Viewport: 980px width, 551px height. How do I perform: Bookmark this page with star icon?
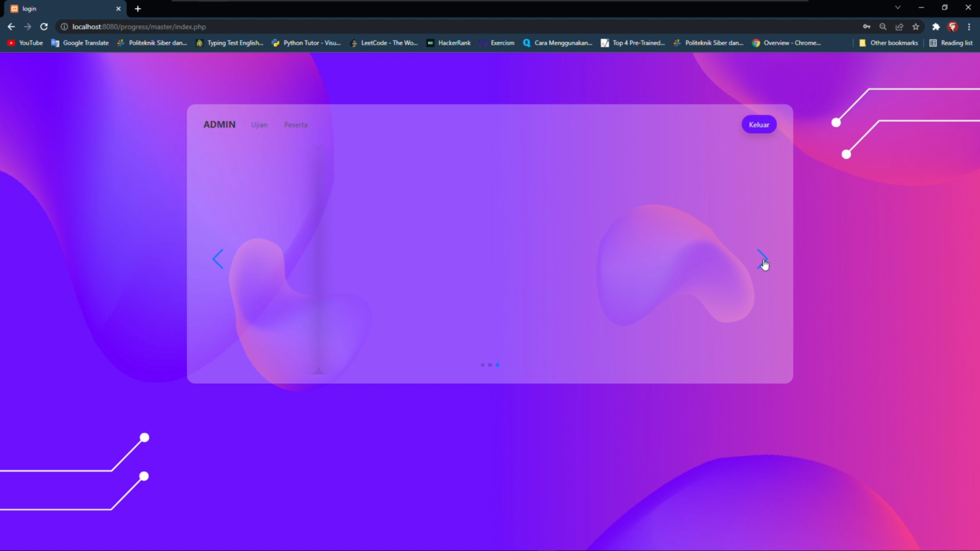916,27
